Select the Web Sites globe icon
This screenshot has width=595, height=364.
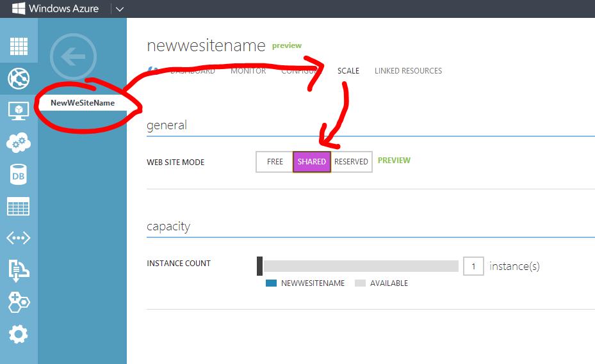[19, 79]
